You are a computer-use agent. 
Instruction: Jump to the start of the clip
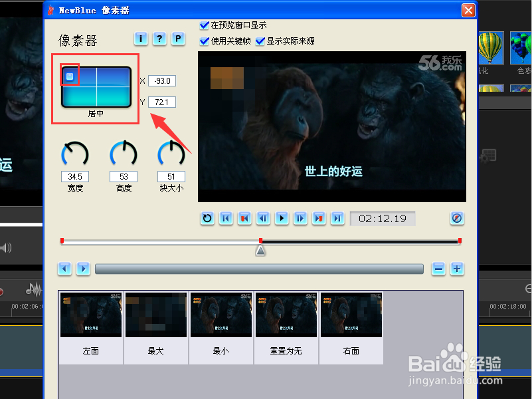[226, 218]
